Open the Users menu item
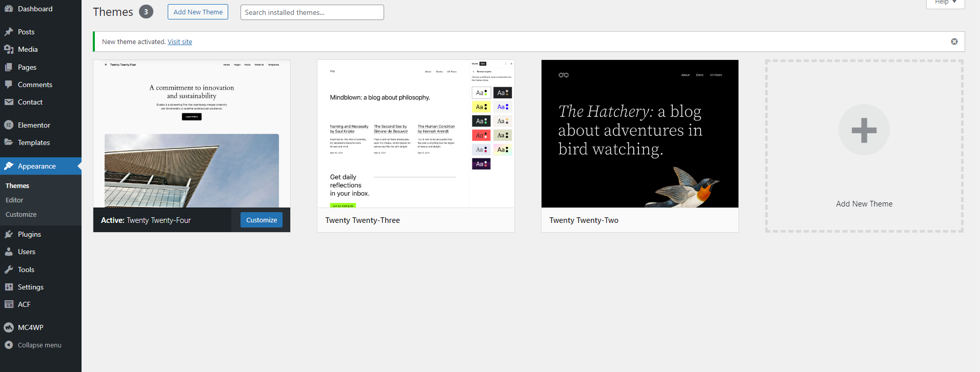This screenshot has height=372, width=980. pos(26,252)
